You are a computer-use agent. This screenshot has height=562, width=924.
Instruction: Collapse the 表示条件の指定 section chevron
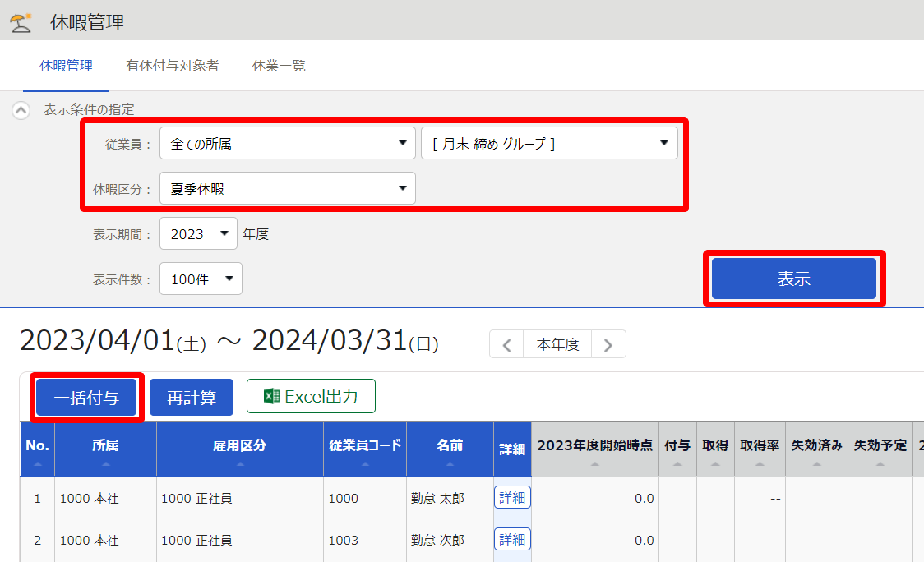[x=21, y=110]
